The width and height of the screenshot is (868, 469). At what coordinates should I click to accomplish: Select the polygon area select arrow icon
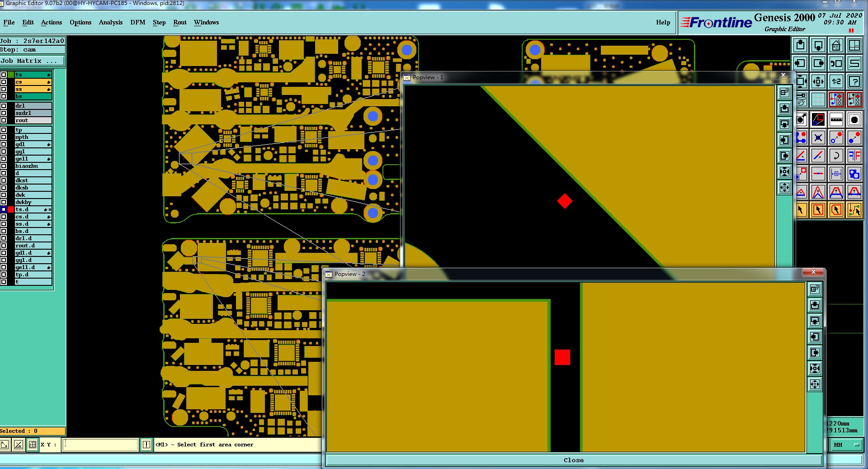click(836, 210)
